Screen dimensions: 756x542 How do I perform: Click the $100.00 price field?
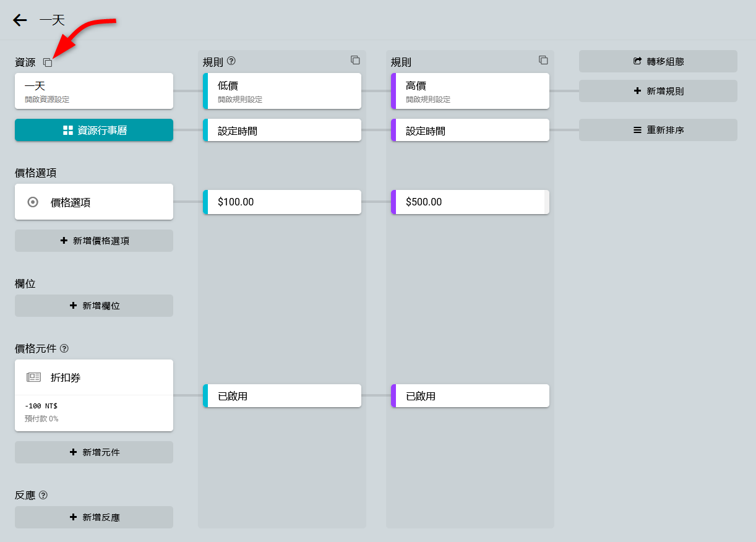tap(282, 202)
